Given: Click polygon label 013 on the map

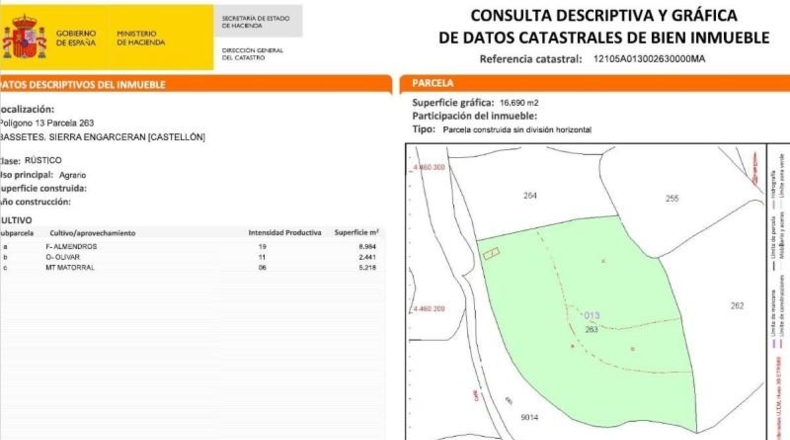Looking at the screenshot, I should 591,316.
